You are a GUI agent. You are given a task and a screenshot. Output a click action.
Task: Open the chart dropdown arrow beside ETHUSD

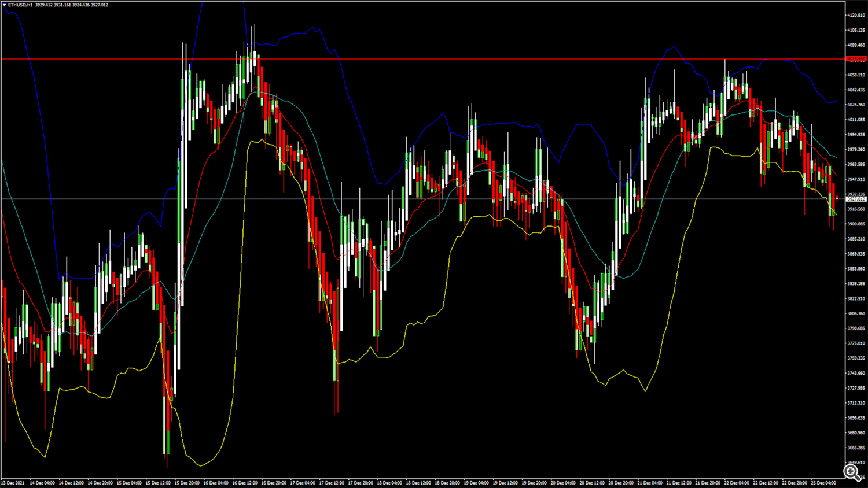coord(4,5)
